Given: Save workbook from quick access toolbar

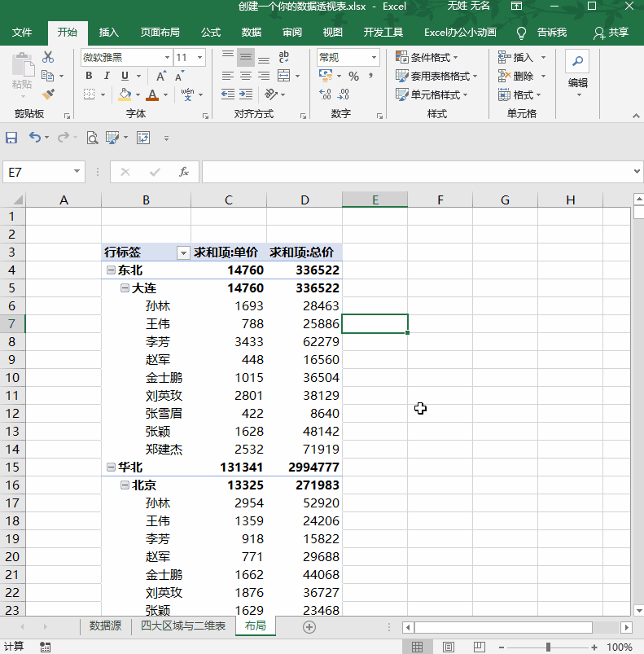Looking at the screenshot, I should click(11, 137).
